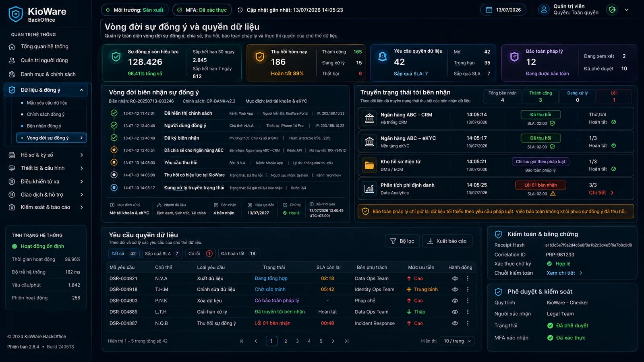Screen dimensions: 644x362
Task: Toggle eye icon for DSR-004903 row
Action: [455, 301]
